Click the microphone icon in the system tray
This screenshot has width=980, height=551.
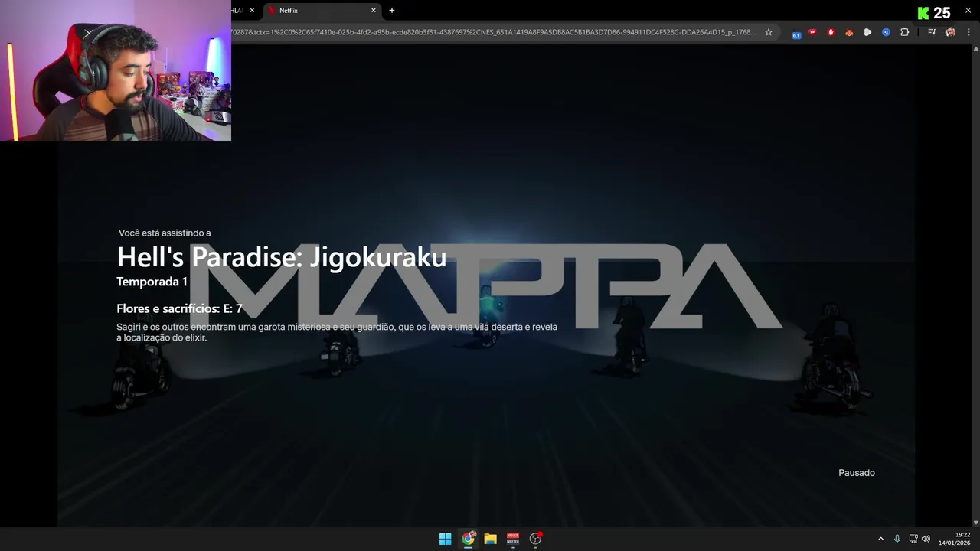coord(897,539)
